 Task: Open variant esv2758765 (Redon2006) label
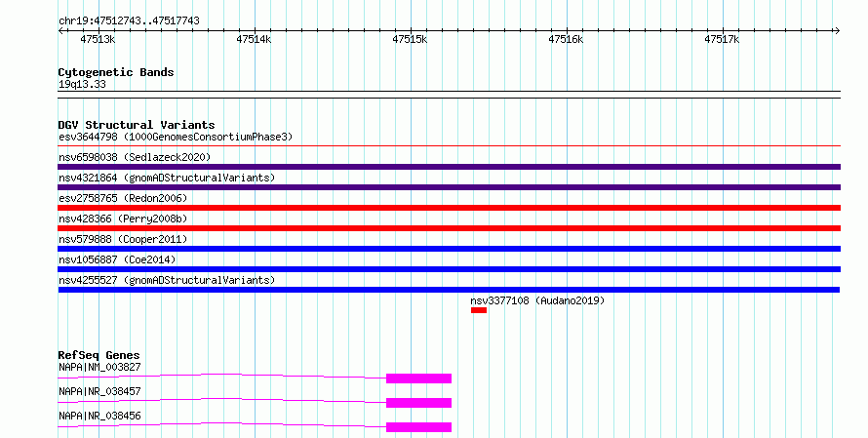pos(123,198)
